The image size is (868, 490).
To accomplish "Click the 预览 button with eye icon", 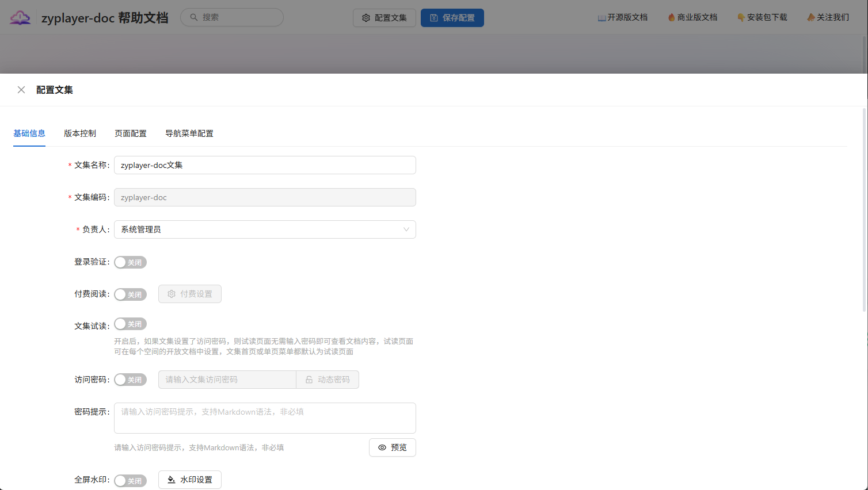I will [x=393, y=447].
